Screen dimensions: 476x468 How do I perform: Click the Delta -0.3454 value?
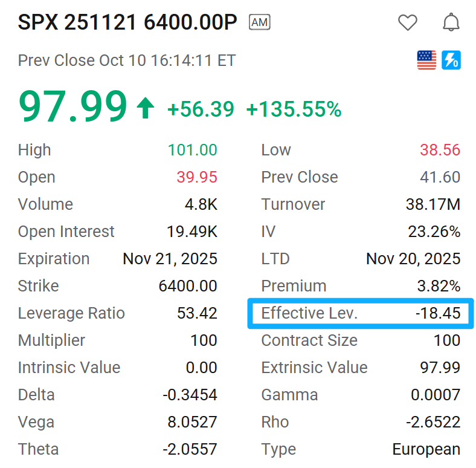pos(190,395)
